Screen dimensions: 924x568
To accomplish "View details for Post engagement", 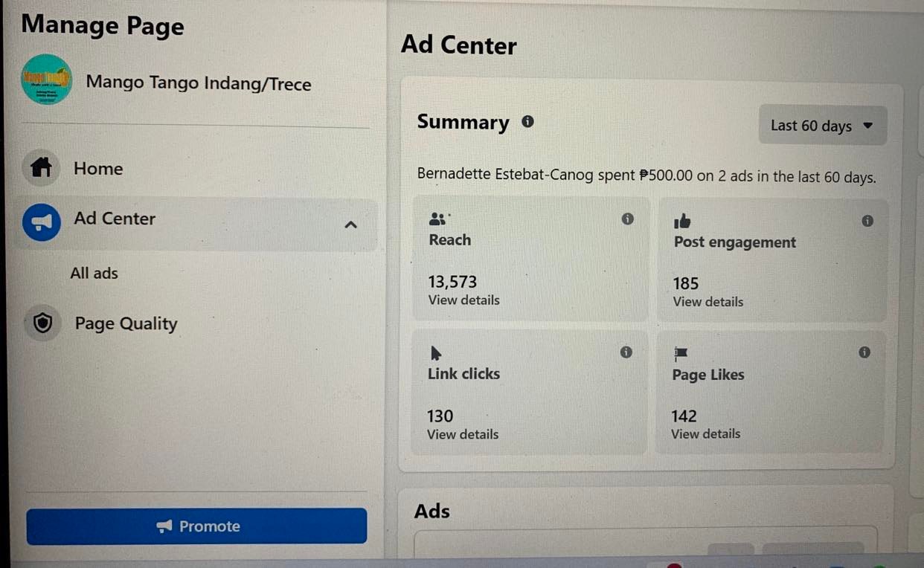I will (x=708, y=302).
